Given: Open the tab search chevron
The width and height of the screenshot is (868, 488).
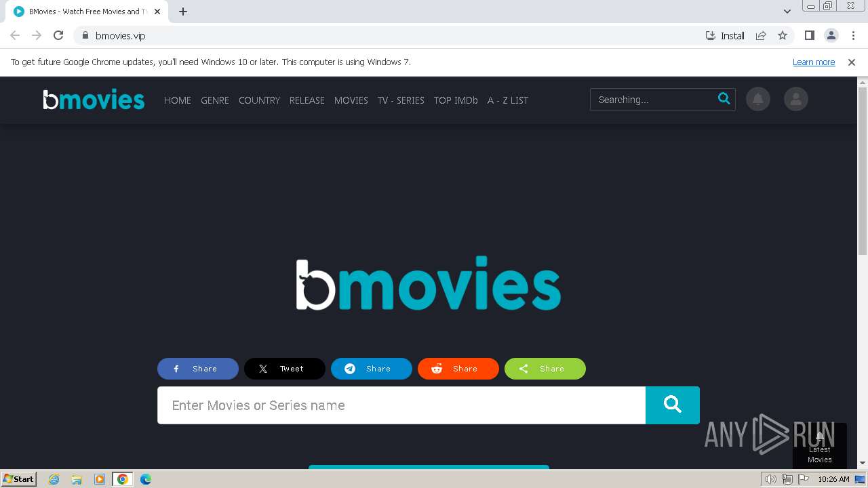Looking at the screenshot, I should [x=787, y=12].
